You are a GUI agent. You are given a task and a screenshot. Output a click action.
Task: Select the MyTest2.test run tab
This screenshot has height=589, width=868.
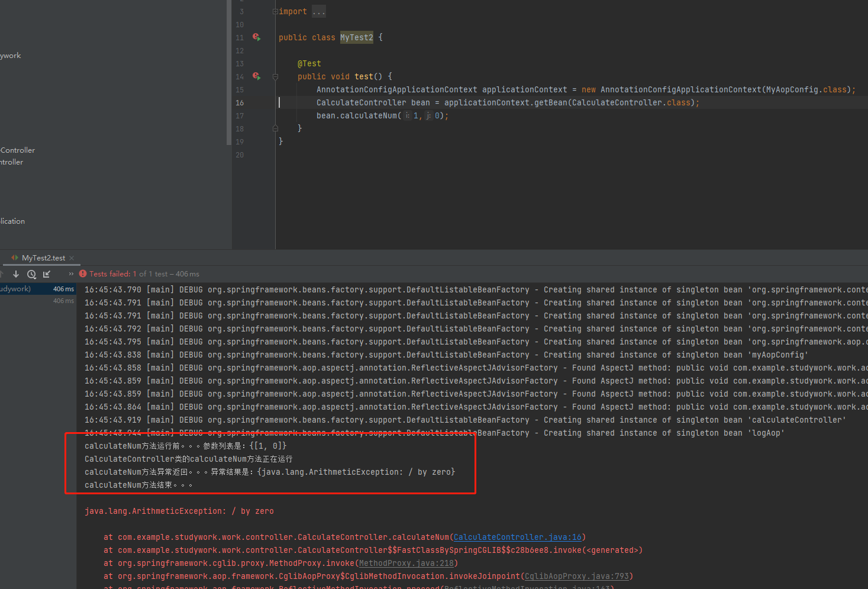click(43, 258)
